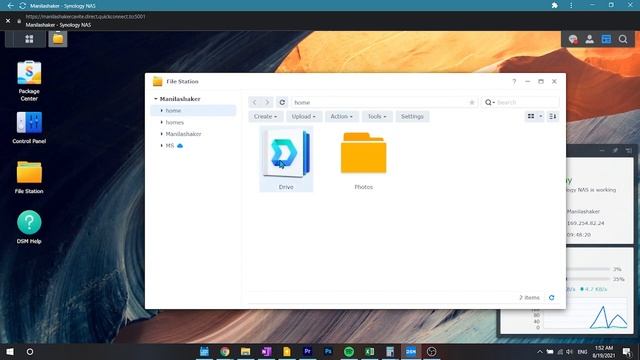This screenshot has height=360, width=640.
Task: Open Chrome from the Windows taskbar
Action: (x=224, y=351)
